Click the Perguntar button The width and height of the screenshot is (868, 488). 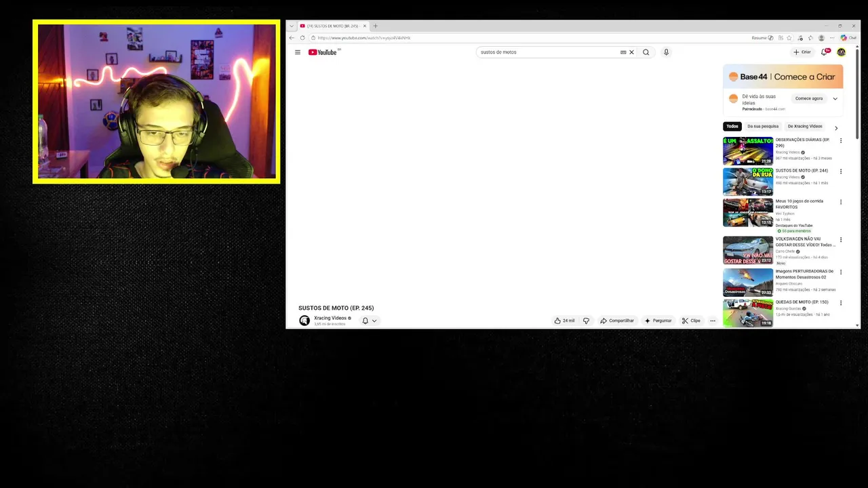pyautogui.click(x=658, y=321)
